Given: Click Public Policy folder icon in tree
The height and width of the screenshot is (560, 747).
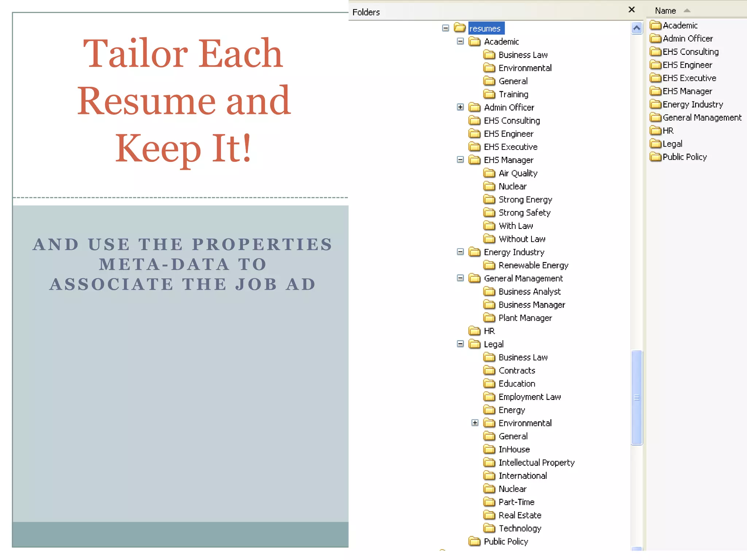Looking at the screenshot, I should tap(475, 541).
